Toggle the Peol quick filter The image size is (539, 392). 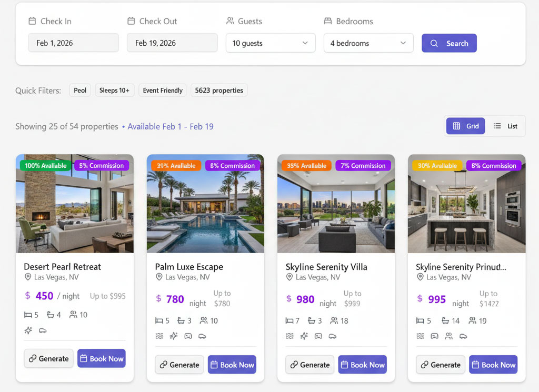79,90
